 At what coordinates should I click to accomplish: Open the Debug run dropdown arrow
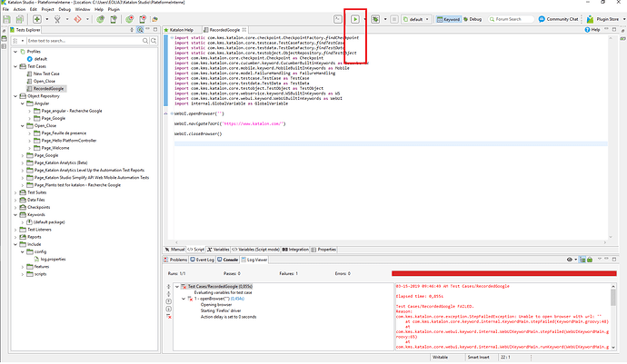click(385, 19)
